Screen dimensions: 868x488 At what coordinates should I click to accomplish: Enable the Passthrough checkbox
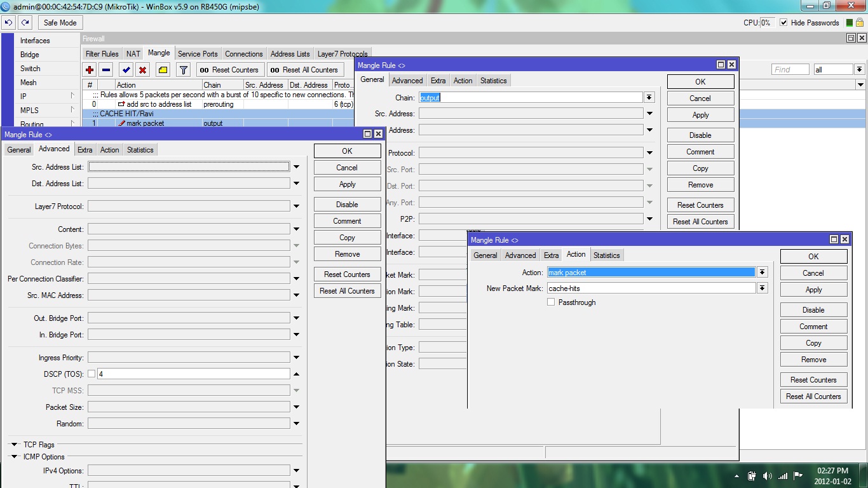pyautogui.click(x=551, y=302)
